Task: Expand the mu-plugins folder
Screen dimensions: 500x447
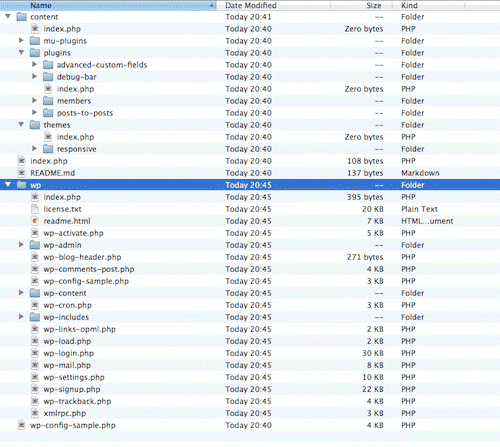Action: pyautogui.click(x=21, y=40)
